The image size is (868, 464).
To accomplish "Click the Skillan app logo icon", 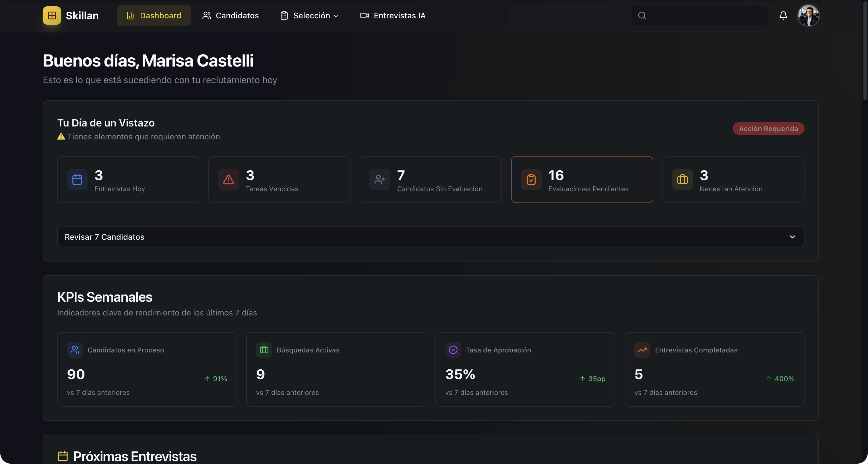I will click(x=51, y=15).
